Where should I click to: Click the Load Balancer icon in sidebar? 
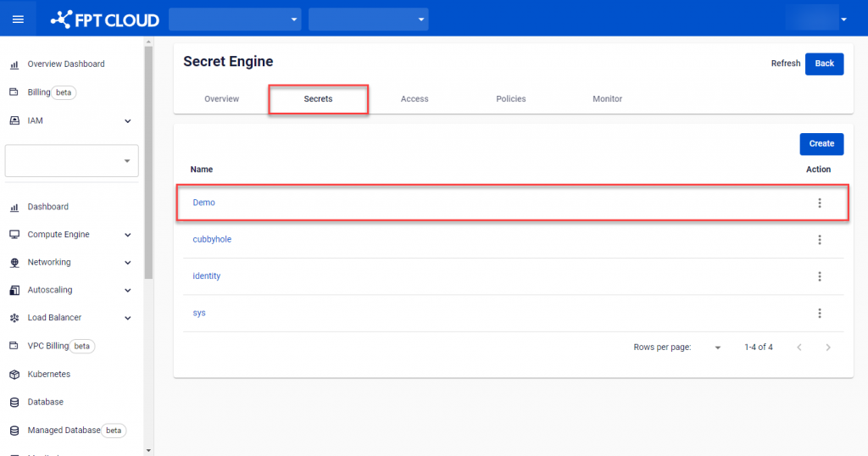(x=14, y=318)
